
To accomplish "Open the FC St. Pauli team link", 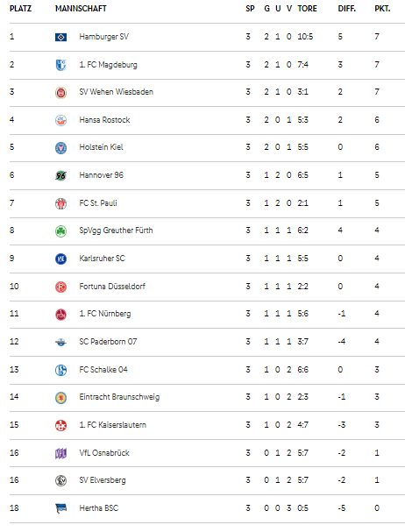I will coord(98,202).
